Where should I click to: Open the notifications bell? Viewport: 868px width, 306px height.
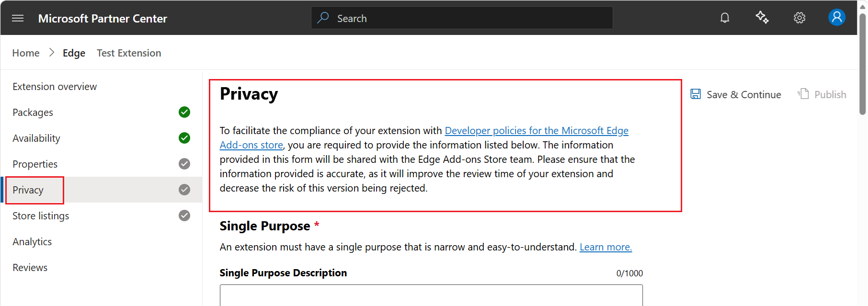pos(725,18)
